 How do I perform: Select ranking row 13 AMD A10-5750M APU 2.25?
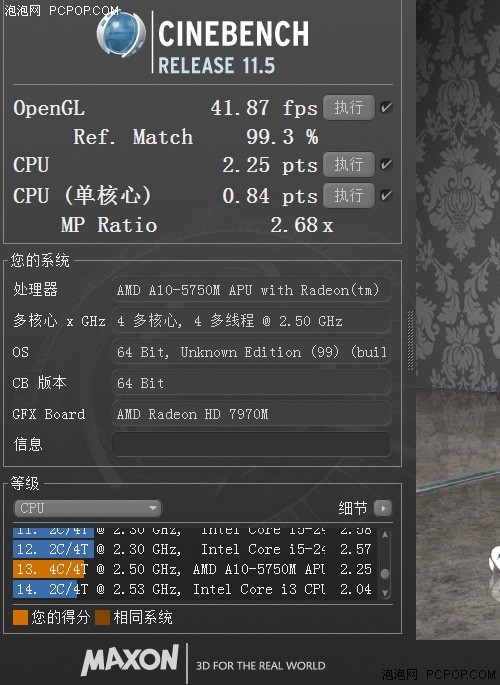(x=194, y=569)
